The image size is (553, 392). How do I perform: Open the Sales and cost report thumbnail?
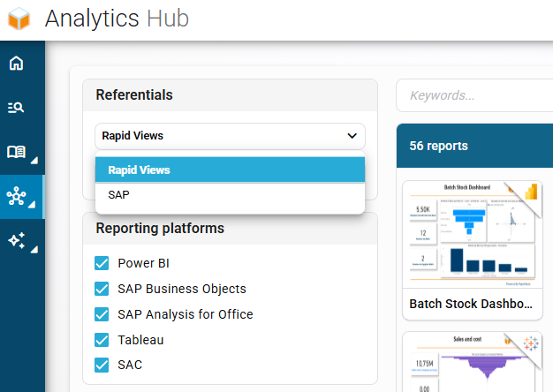click(473, 362)
